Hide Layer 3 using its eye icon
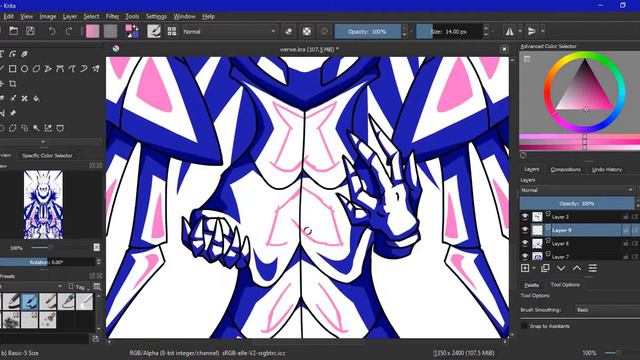 pos(525,217)
